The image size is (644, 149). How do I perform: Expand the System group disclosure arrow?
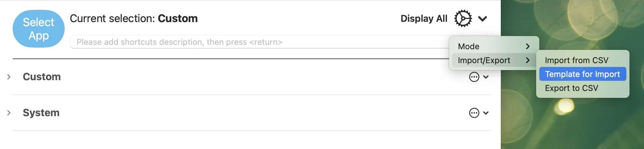coord(9,113)
